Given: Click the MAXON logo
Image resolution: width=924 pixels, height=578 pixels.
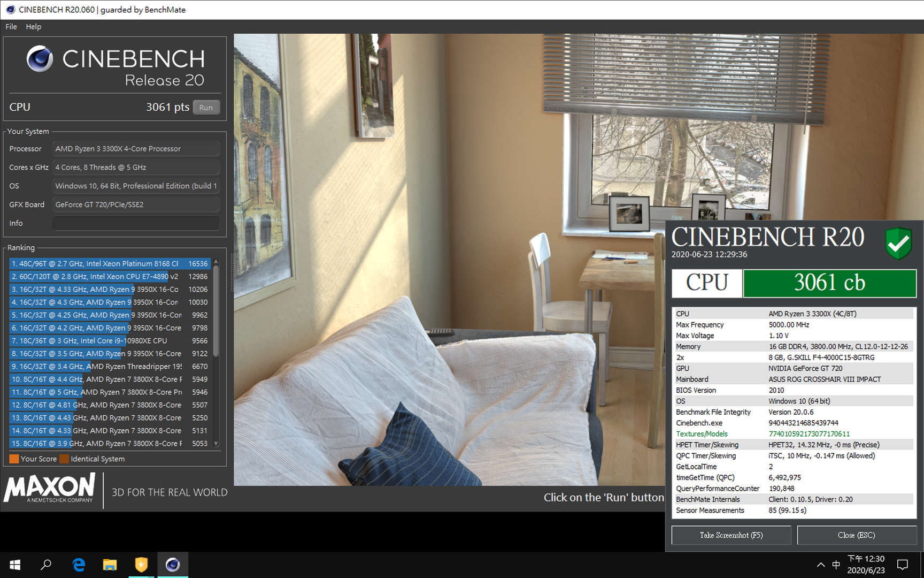Looking at the screenshot, I should [x=50, y=488].
